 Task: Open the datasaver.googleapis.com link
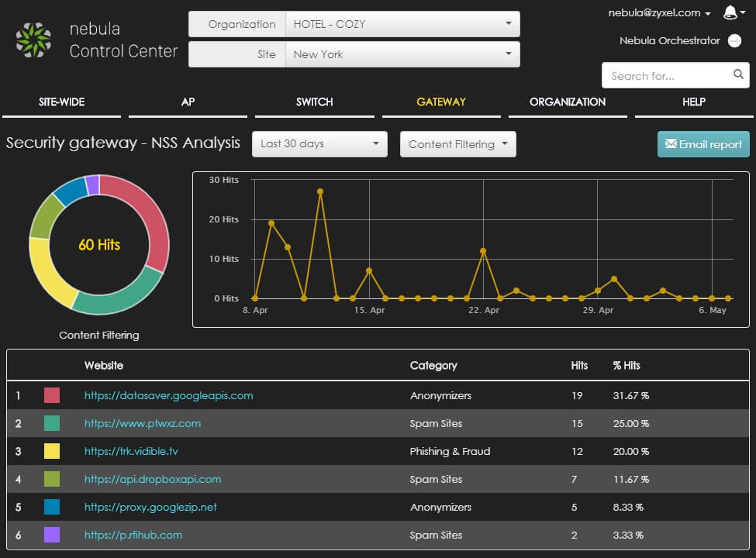(168, 395)
